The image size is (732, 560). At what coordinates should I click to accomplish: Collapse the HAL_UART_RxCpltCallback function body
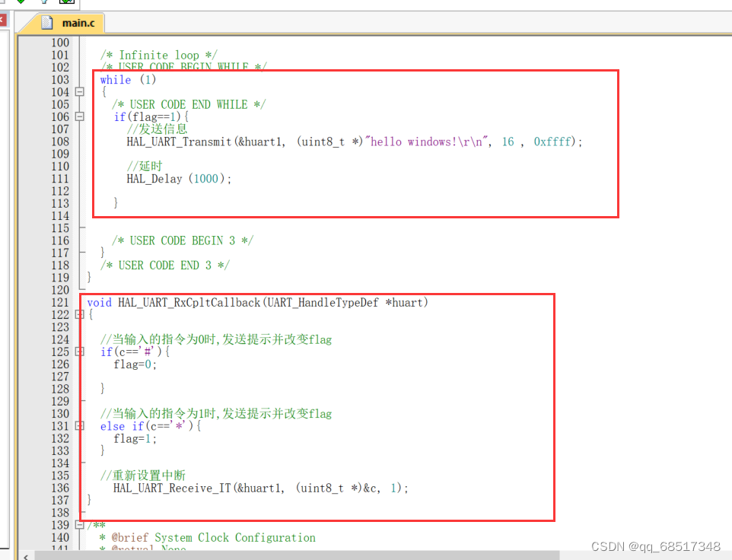click(x=79, y=313)
